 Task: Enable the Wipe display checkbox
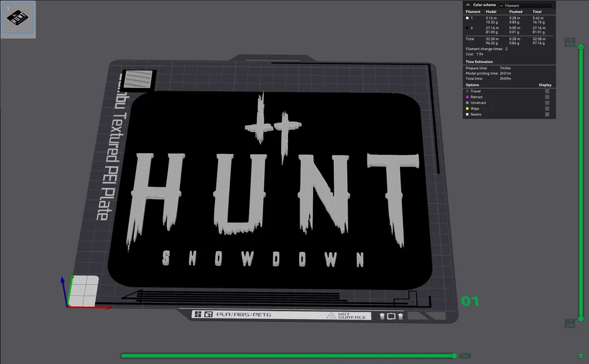[x=546, y=108]
